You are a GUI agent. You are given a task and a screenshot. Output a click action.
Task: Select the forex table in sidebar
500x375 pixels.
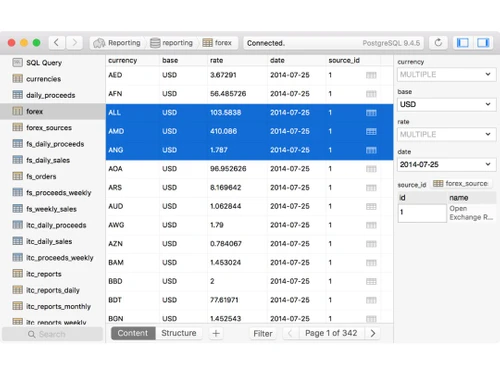53,111
